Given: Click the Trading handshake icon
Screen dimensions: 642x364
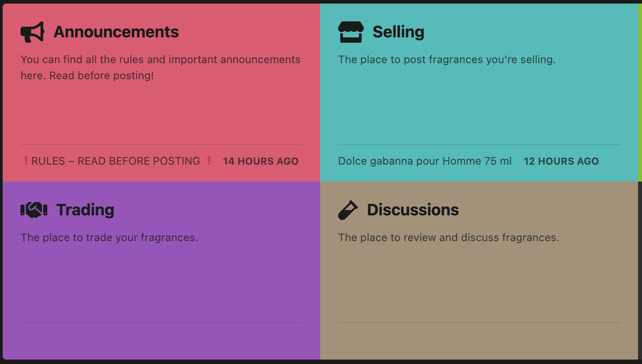Looking at the screenshot, I should point(34,210).
